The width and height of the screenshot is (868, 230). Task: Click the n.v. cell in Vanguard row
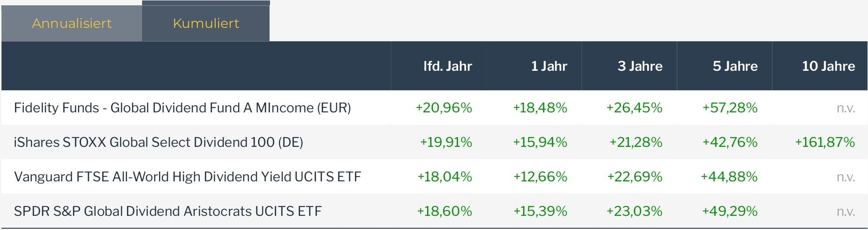(x=845, y=177)
